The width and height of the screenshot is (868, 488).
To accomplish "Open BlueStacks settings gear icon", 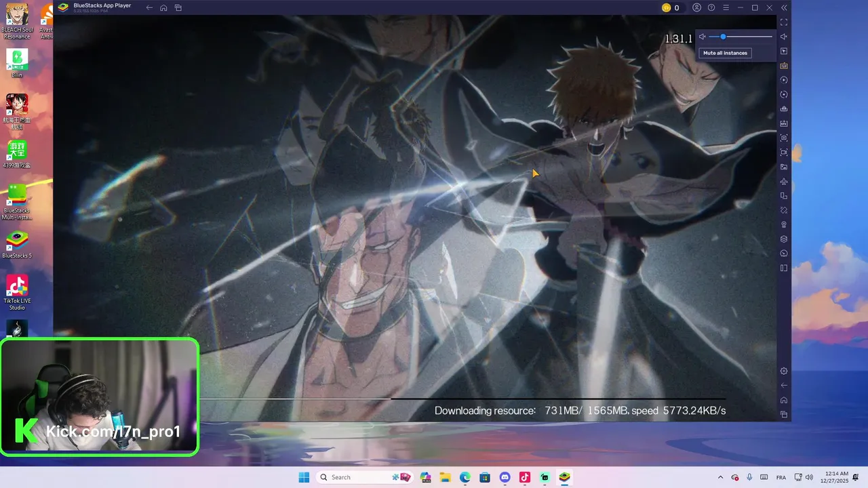I will [784, 371].
